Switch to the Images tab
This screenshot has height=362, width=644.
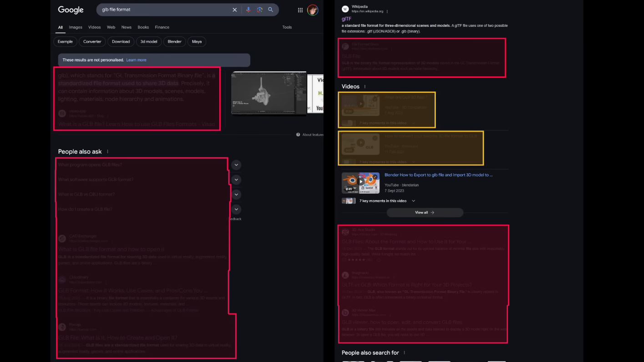coord(76,27)
